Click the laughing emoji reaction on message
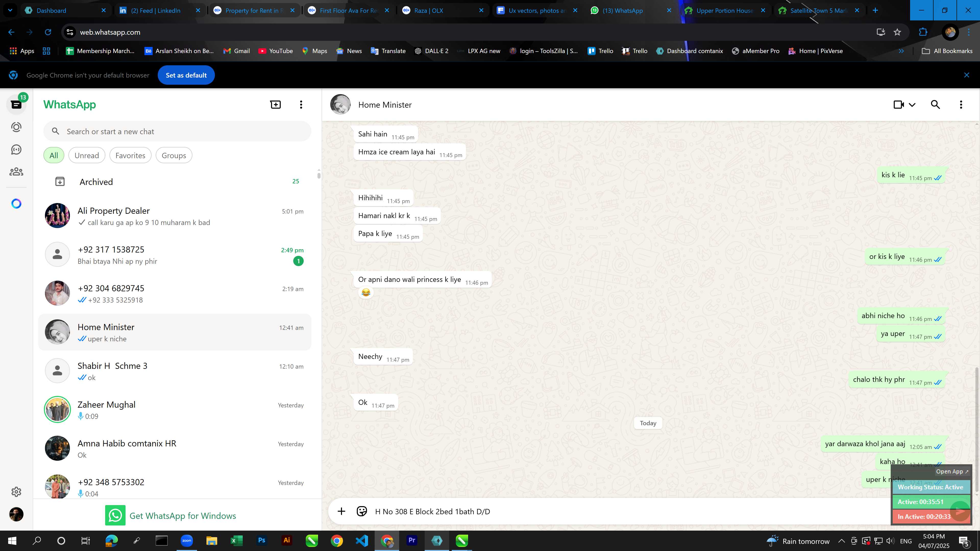Image resolution: width=980 pixels, height=551 pixels. 366,292
